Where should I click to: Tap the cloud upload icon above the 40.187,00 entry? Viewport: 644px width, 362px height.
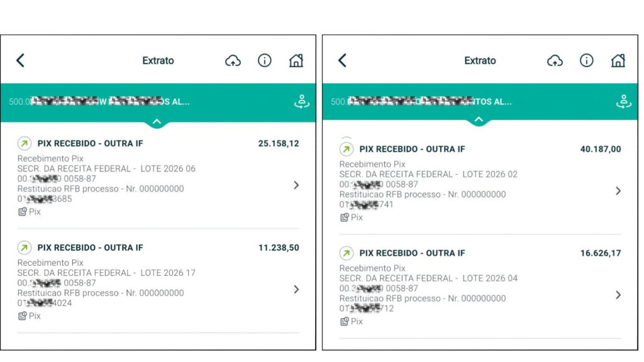pyautogui.click(x=555, y=60)
